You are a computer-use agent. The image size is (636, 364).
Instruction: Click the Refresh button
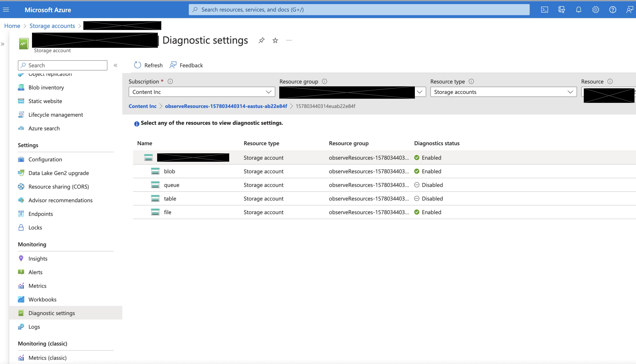pyautogui.click(x=148, y=65)
